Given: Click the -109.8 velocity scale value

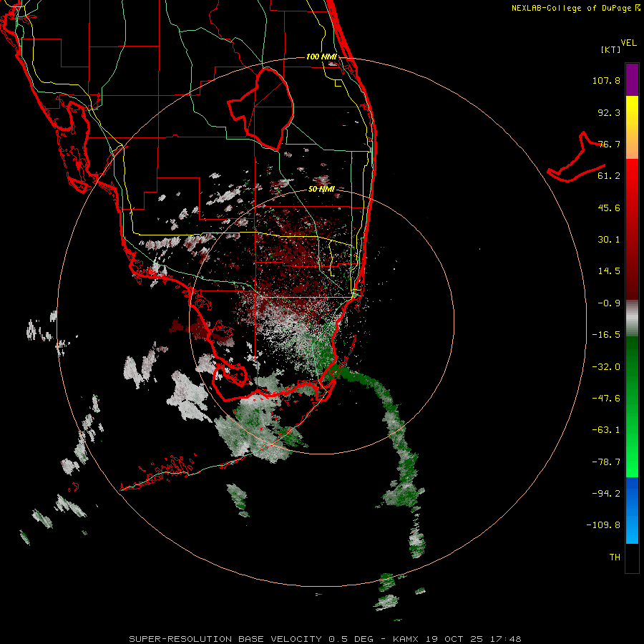Looking at the screenshot, I should tap(603, 525).
